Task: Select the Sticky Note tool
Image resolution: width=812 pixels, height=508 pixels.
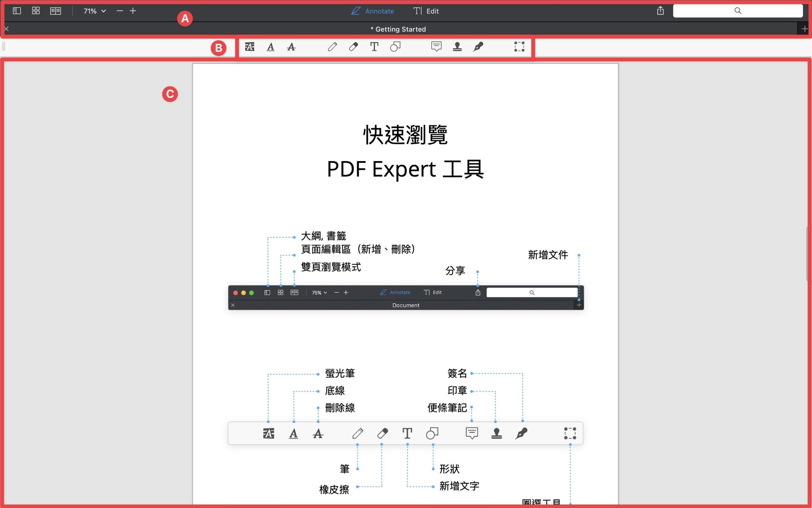Action: pyautogui.click(x=436, y=47)
